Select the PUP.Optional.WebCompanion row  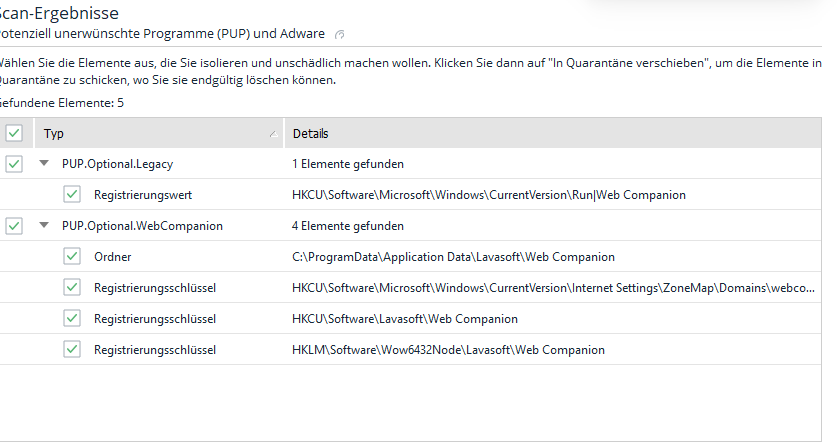142,226
